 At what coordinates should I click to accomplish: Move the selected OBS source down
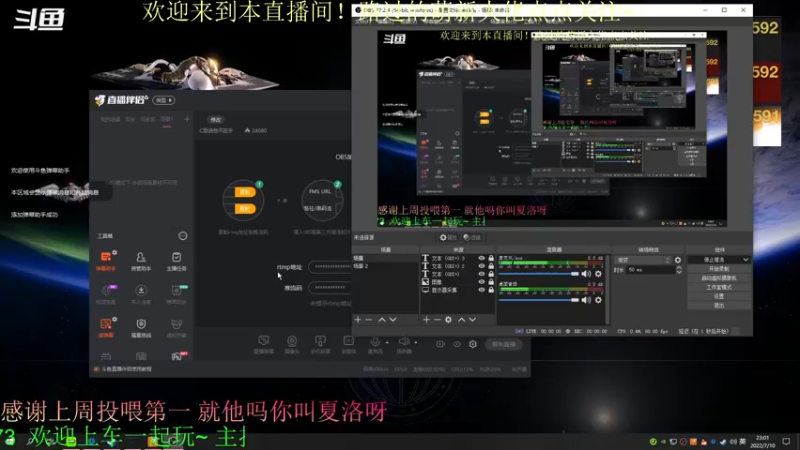pos(472,319)
